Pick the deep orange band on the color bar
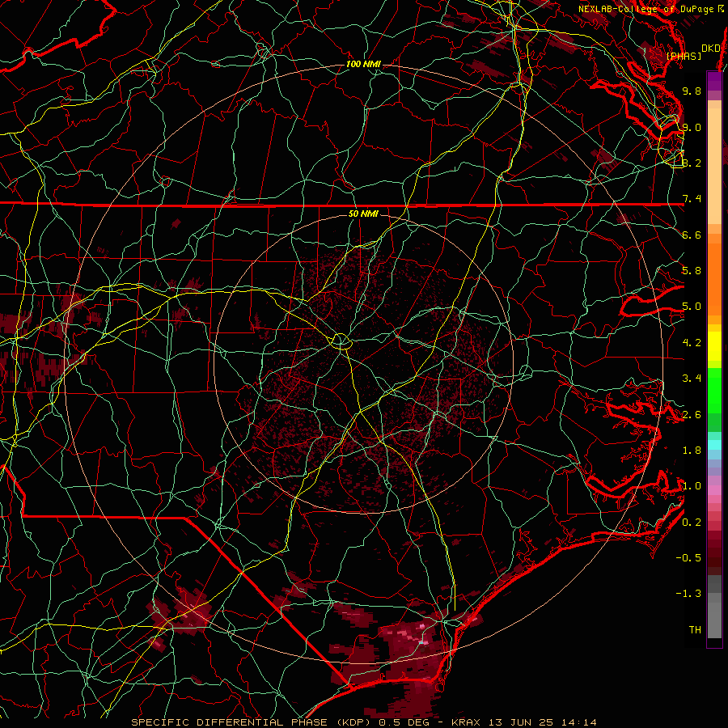 (714, 279)
